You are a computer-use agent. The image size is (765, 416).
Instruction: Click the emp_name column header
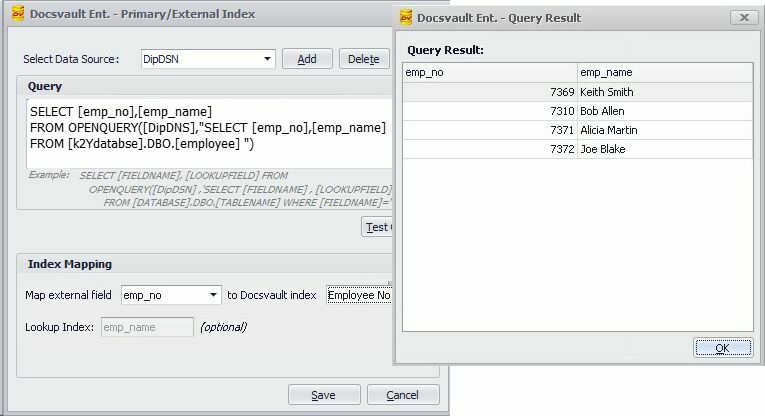pyautogui.click(x=665, y=72)
